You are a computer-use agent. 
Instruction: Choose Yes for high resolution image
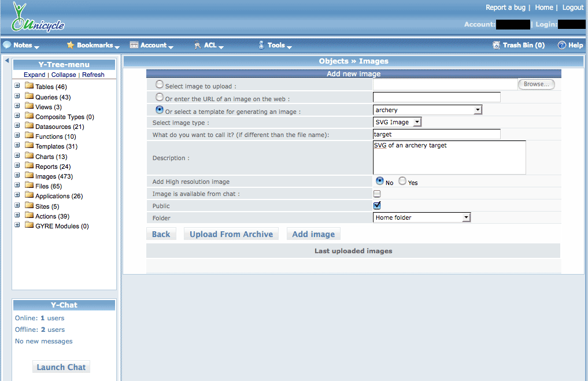[x=402, y=181]
